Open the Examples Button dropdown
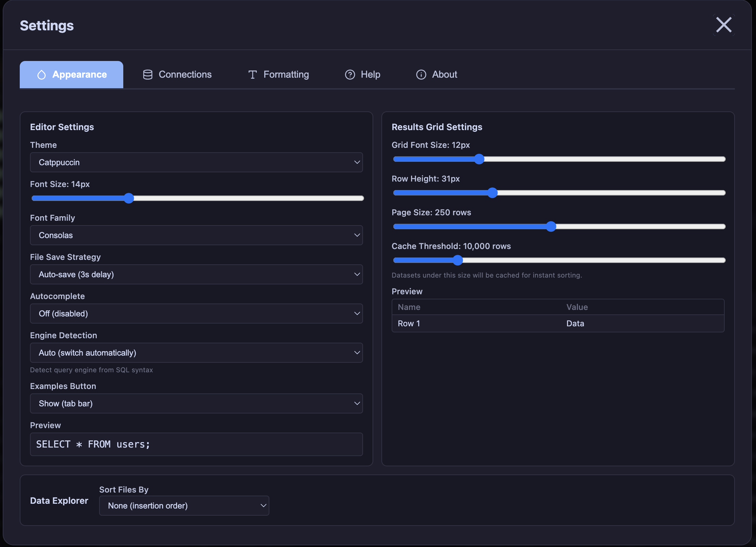This screenshot has width=756, height=547. pyautogui.click(x=196, y=404)
